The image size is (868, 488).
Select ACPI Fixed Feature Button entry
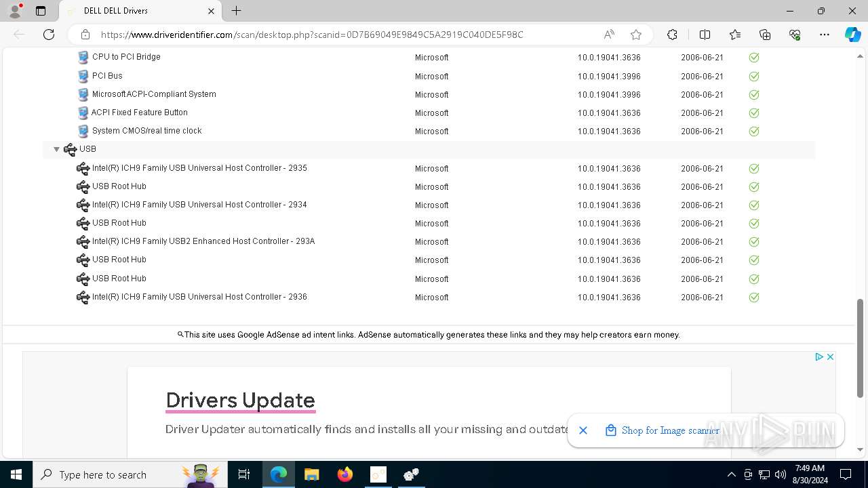tap(140, 113)
